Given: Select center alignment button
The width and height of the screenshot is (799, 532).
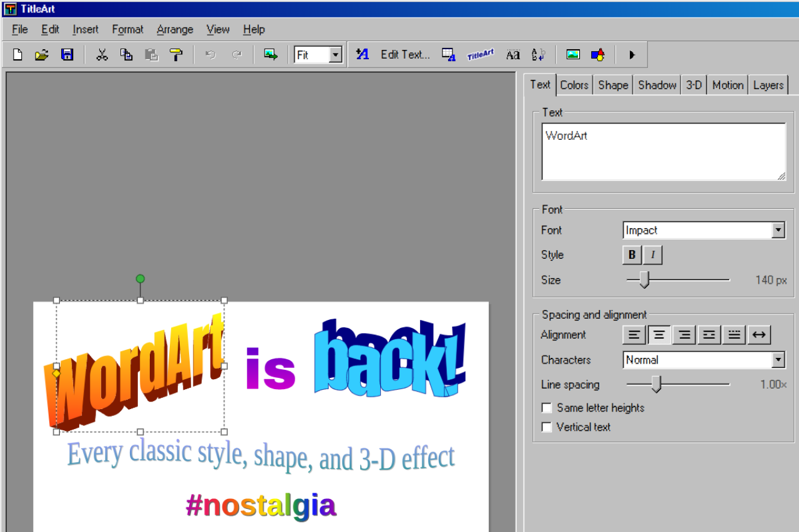Looking at the screenshot, I should tap(659, 335).
